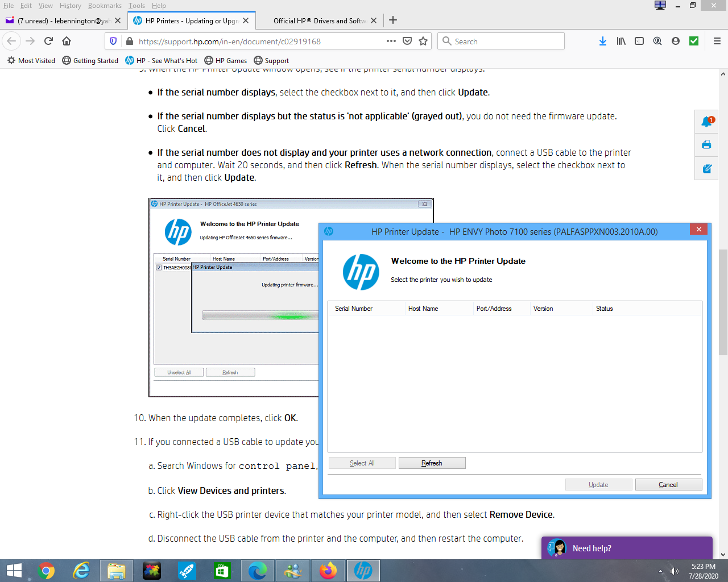Show tracking protection shield info
Viewport: 728px width, 582px height.
tap(113, 41)
